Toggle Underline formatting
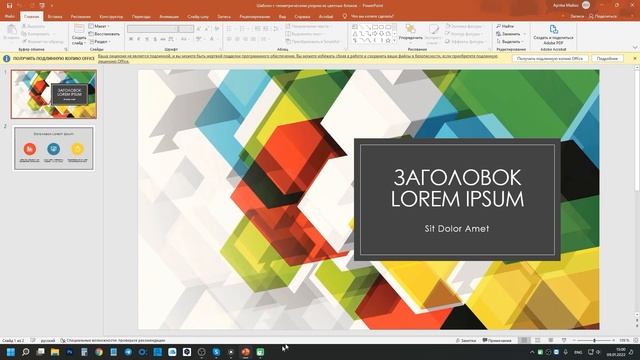The height and width of the screenshot is (360, 640). click(147, 39)
